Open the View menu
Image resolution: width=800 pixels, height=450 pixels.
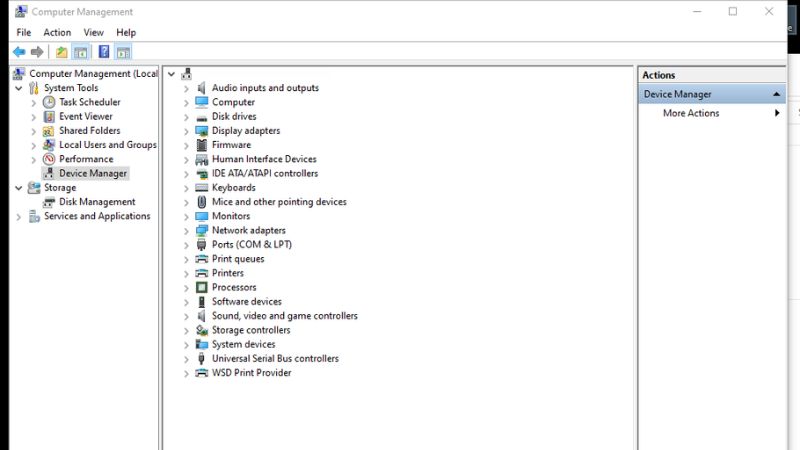(x=93, y=32)
